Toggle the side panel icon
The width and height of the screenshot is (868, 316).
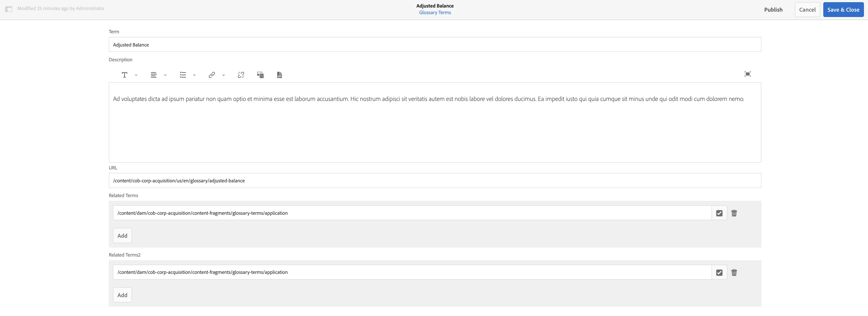9,9
